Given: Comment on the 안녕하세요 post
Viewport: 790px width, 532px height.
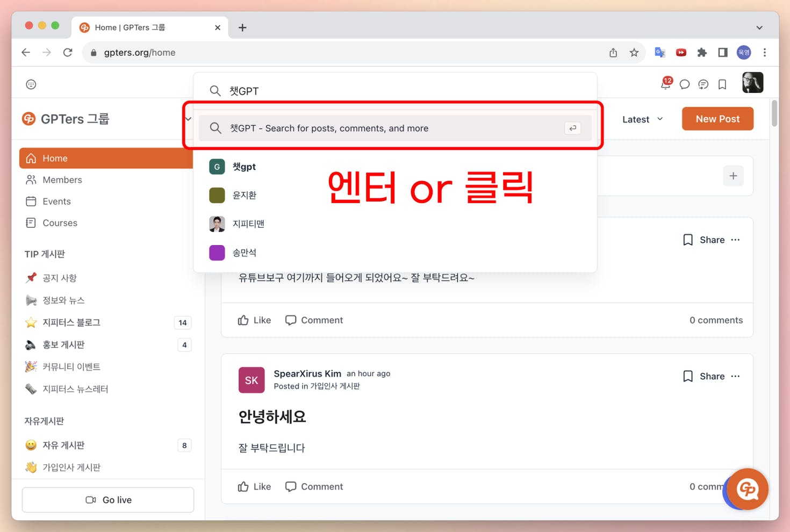Looking at the screenshot, I should pos(314,487).
